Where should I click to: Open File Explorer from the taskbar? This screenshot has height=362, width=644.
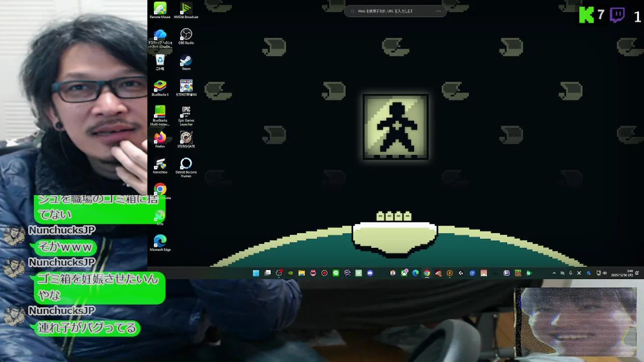301,273
